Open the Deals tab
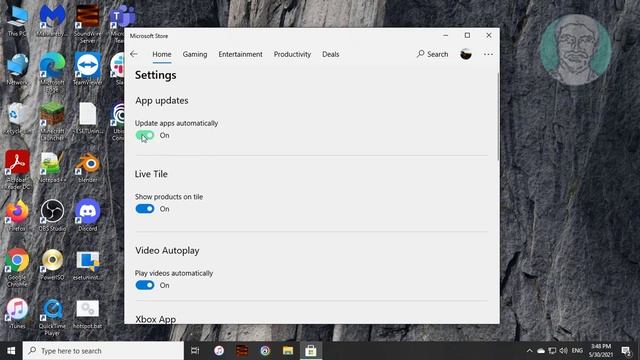This screenshot has height=360, width=640. (331, 54)
